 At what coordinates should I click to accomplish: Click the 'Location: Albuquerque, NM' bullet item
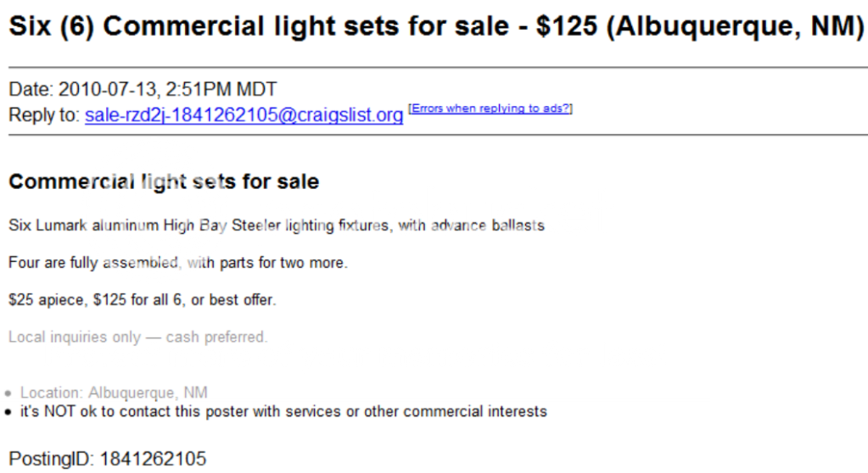pyautogui.click(x=114, y=392)
